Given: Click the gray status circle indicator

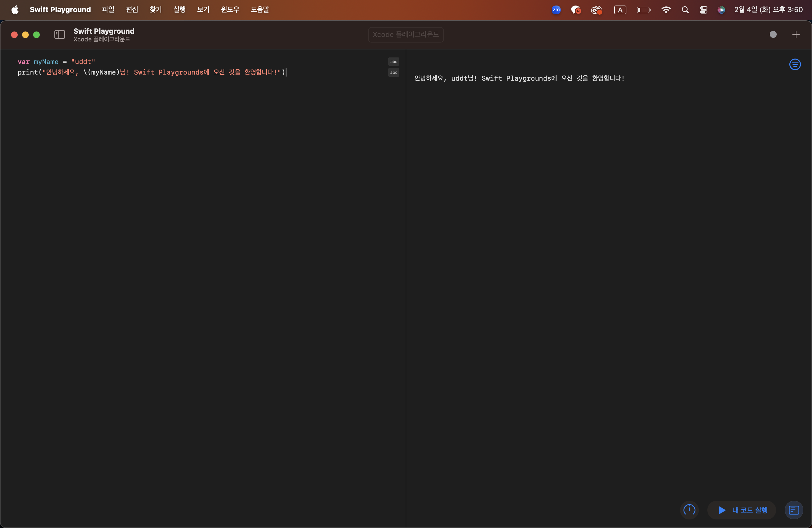Looking at the screenshot, I should click(773, 35).
